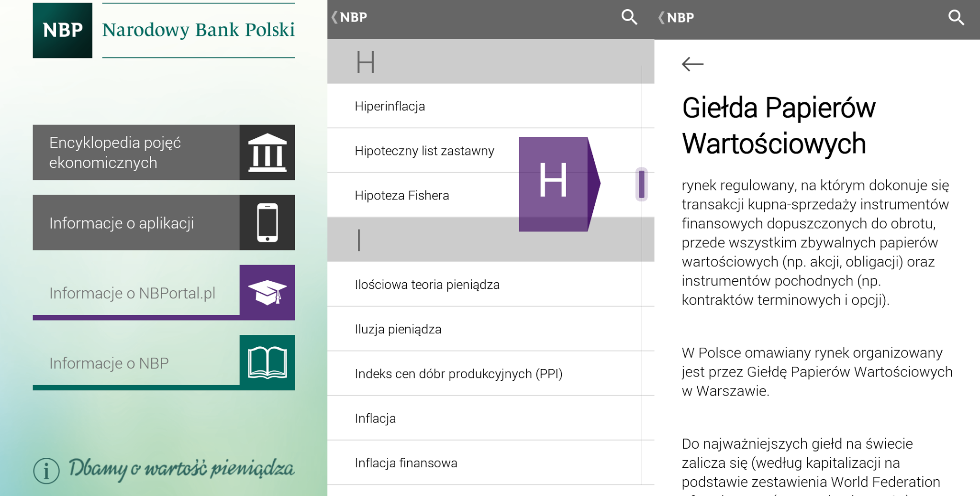Viewport: 980px width, 496px height.
Task: Click the search magnifier in the glossary list
Action: pyautogui.click(x=629, y=17)
